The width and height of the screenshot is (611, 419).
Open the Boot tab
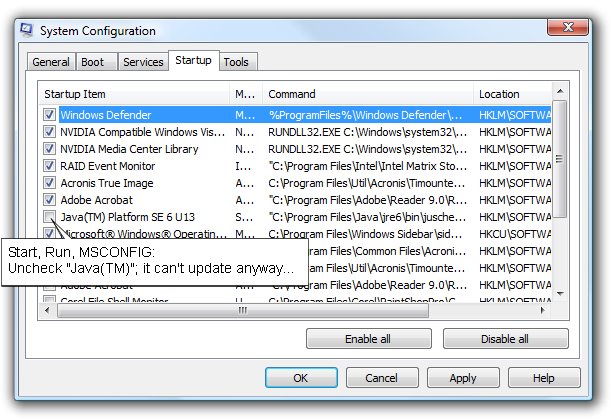[x=96, y=62]
